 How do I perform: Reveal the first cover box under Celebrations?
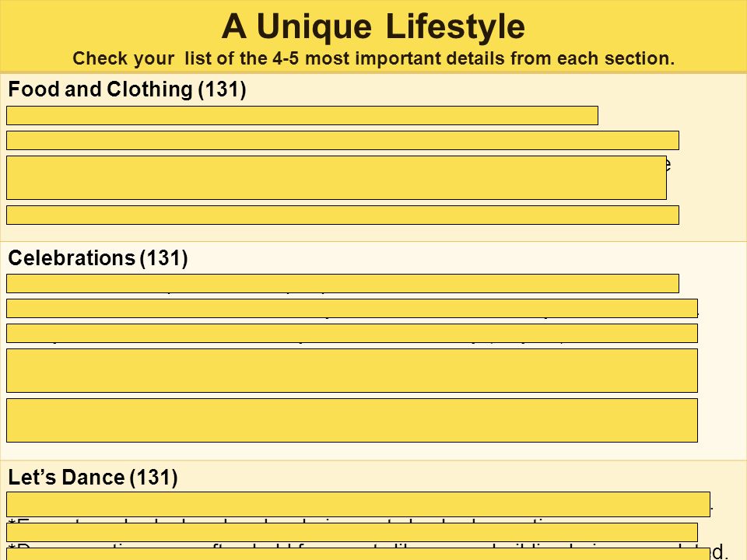(x=342, y=283)
